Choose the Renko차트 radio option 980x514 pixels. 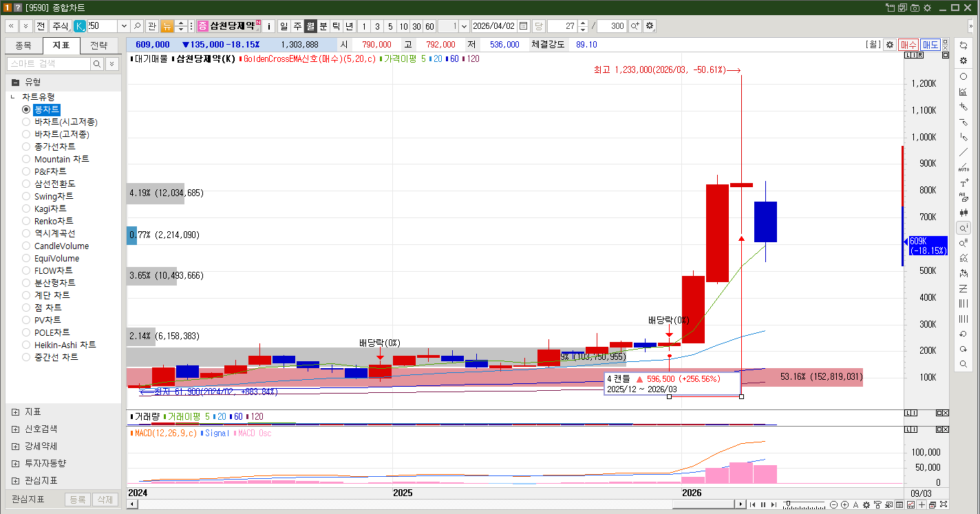[26, 221]
